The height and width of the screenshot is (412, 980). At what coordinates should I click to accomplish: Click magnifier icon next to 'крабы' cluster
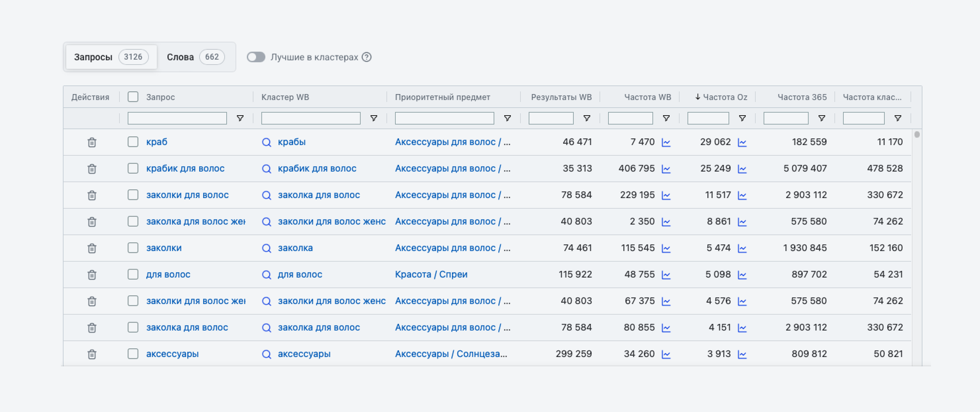[x=266, y=142]
